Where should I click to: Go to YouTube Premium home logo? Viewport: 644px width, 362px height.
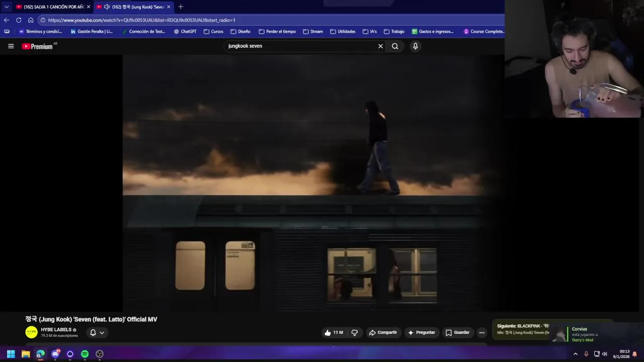click(37, 46)
